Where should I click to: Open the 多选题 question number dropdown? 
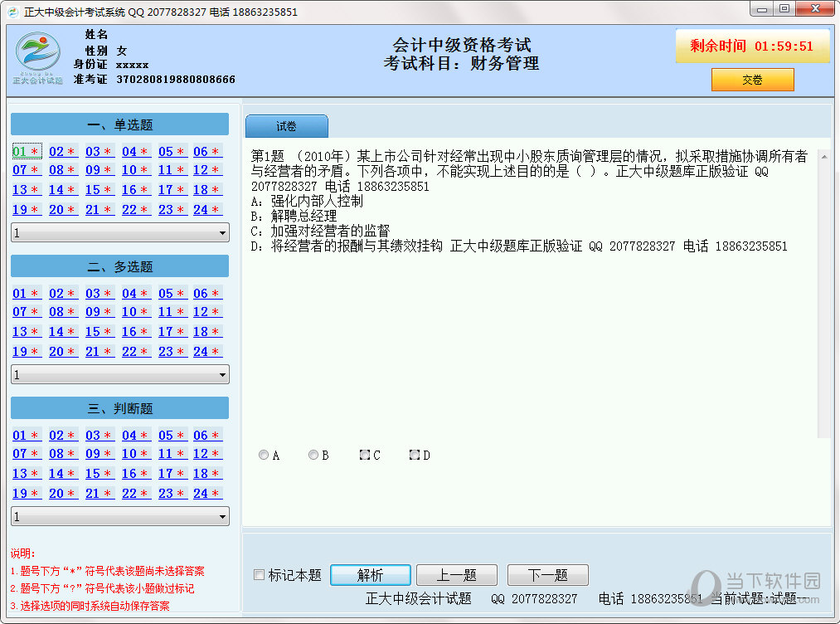[120, 374]
